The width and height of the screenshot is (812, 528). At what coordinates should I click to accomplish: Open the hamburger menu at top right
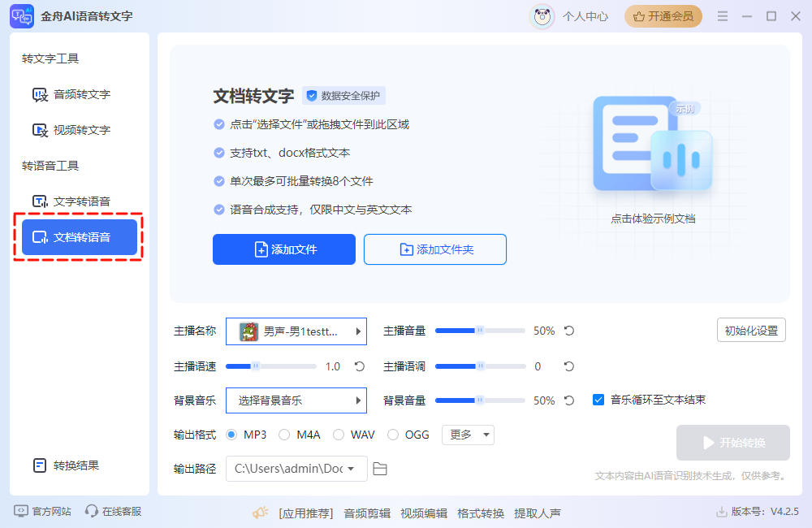tap(722, 15)
